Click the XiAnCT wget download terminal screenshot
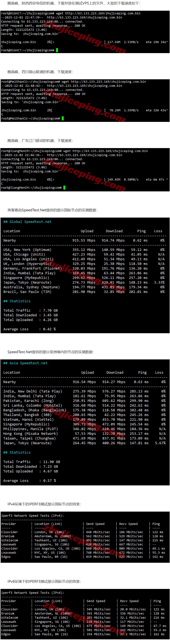 pyautogui.click(x=85, y=32)
